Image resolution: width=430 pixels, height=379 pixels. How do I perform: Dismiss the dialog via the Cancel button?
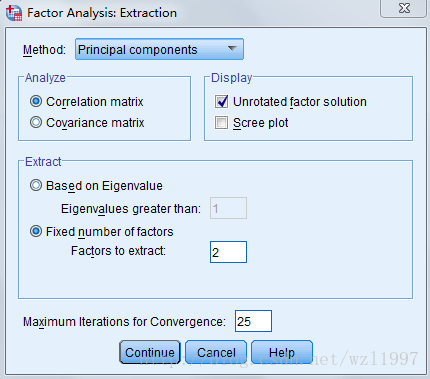point(216,352)
